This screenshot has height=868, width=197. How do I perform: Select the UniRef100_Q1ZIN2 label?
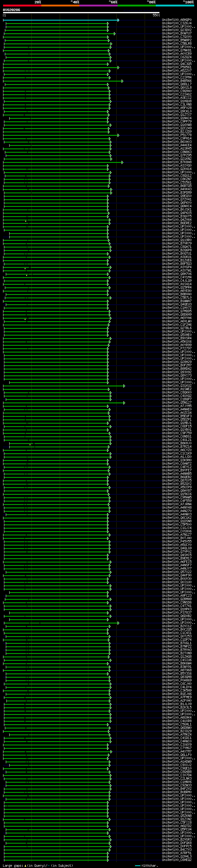tap(177, 819)
